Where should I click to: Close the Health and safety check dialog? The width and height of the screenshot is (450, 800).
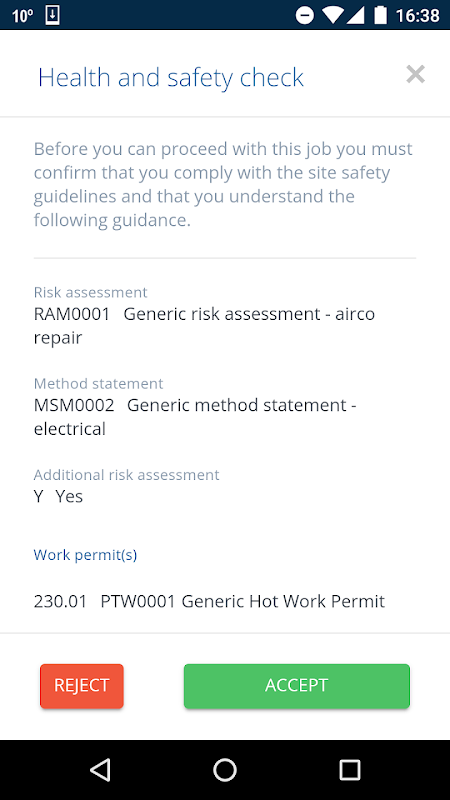point(415,74)
